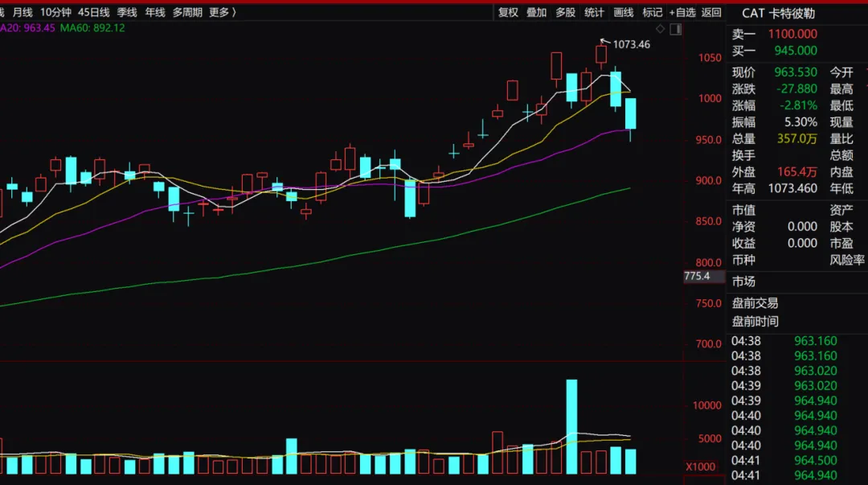Add stock with +自选 button

(682, 12)
